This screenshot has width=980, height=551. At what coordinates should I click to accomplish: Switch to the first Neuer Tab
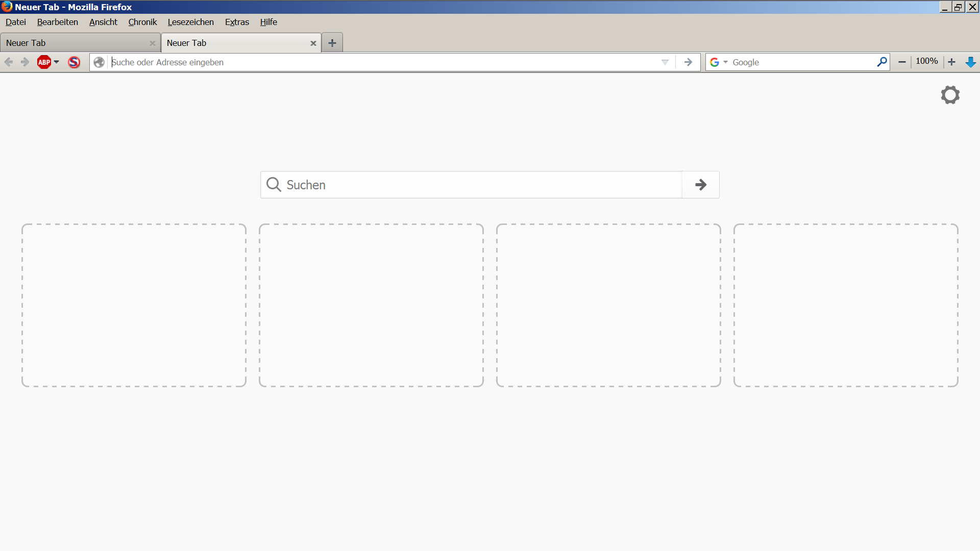tap(77, 43)
